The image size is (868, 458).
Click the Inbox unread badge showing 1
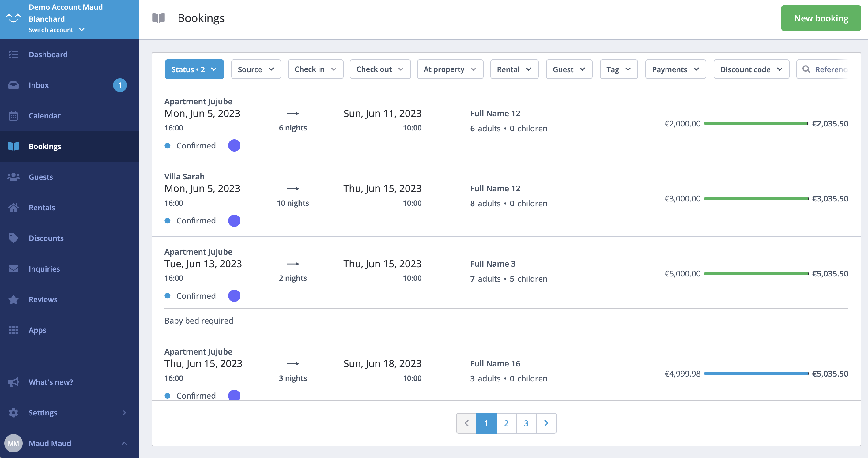(120, 85)
